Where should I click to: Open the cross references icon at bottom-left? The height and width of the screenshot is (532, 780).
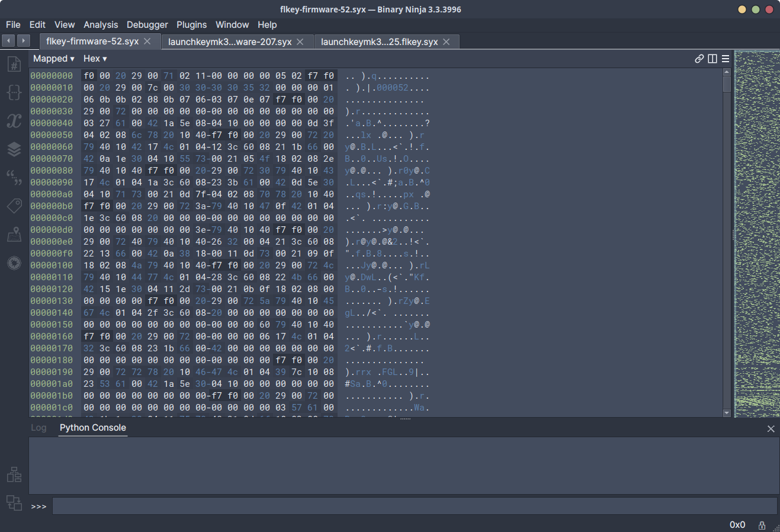point(14,503)
